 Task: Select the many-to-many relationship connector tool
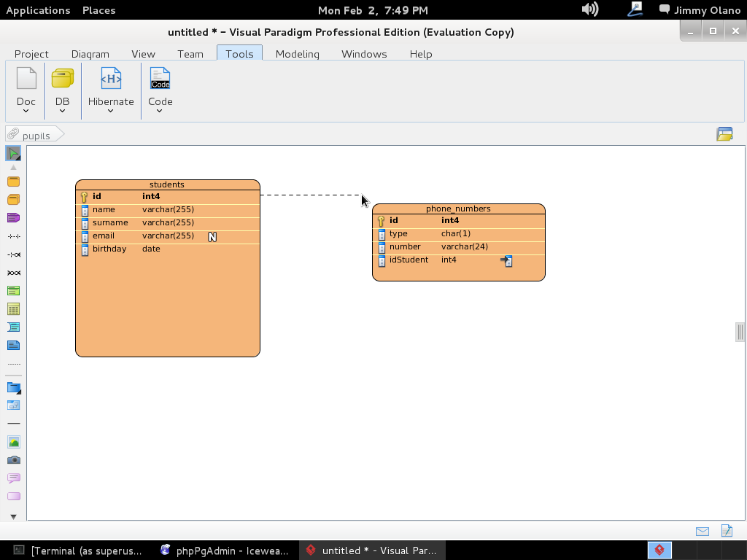(13, 273)
